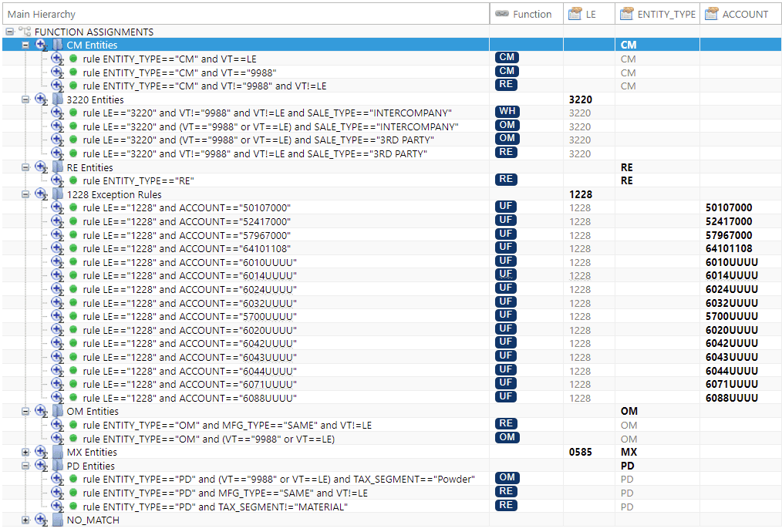Click RE badge for rule TAX_SEGMENT!="MATERIAL"
The height and width of the screenshot is (532, 782).
[x=506, y=505]
